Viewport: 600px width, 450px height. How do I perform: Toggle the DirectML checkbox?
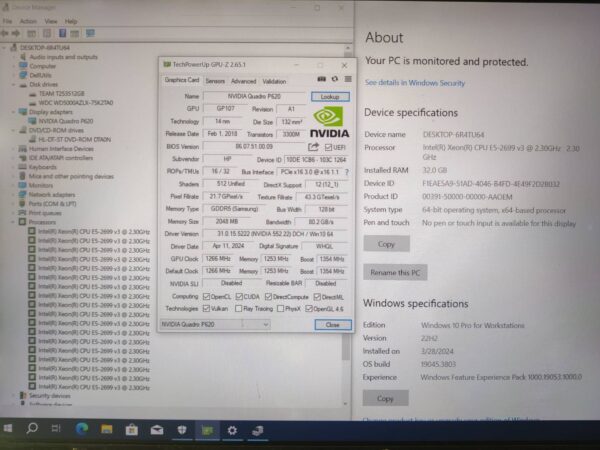317,297
